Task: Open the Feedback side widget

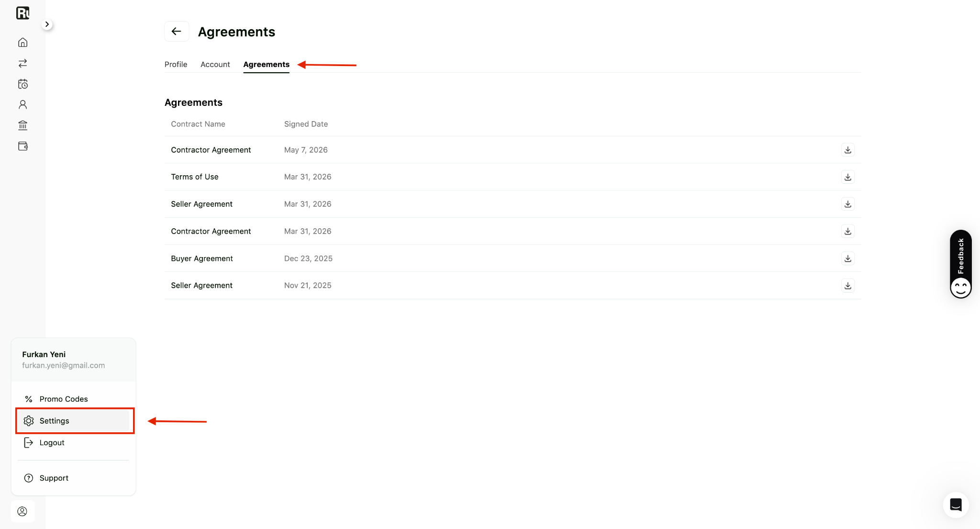Action: coord(960,264)
